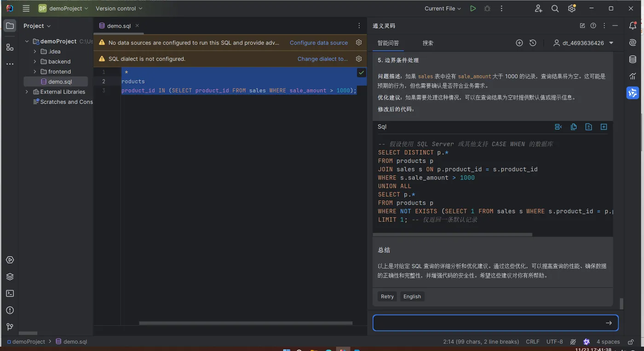Open the Project view dropdown header

[x=37, y=26]
